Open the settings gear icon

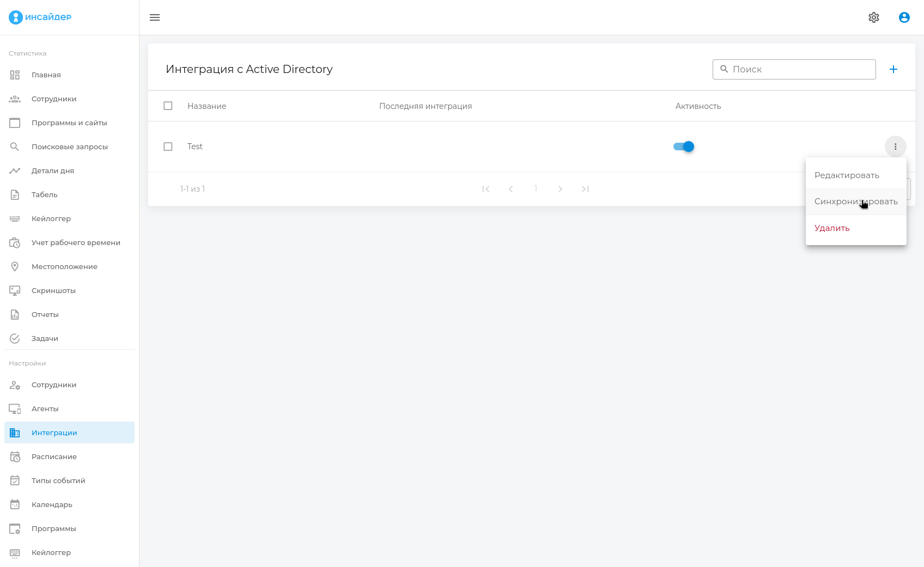pos(873,17)
